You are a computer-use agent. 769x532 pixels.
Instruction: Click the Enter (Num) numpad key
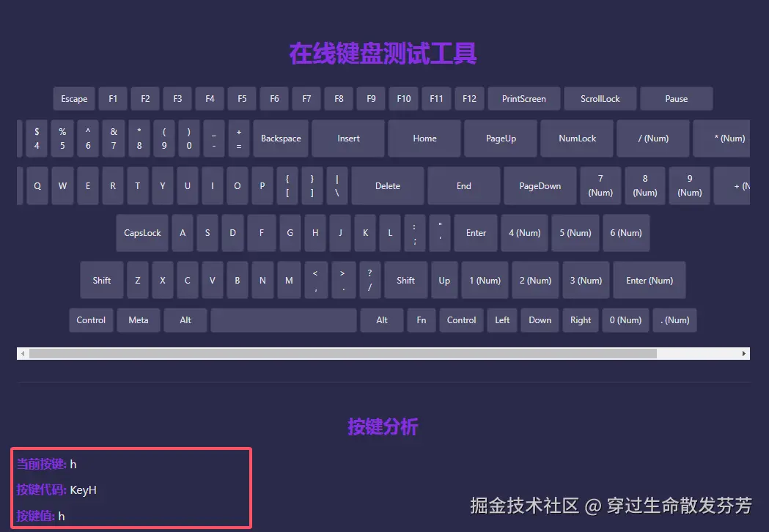click(x=650, y=280)
